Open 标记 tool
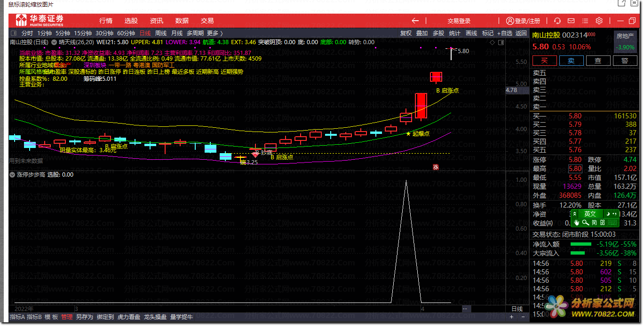The image size is (644, 326). click(488, 33)
